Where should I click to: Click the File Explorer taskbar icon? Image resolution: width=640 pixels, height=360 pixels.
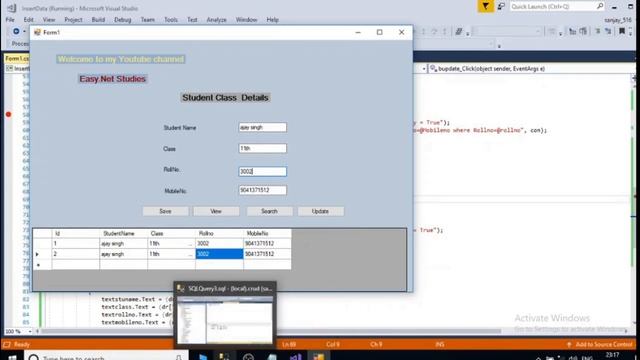[x=202, y=357]
